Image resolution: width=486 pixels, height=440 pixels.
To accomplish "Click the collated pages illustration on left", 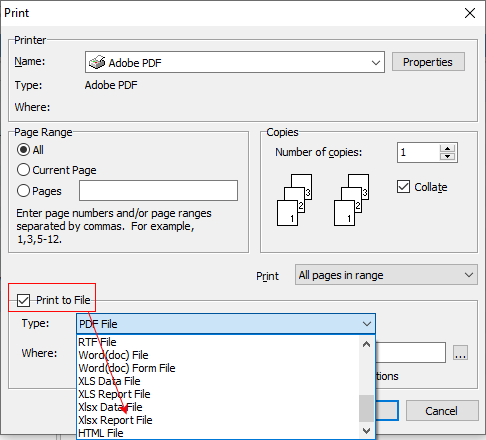I will tap(294, 200).
